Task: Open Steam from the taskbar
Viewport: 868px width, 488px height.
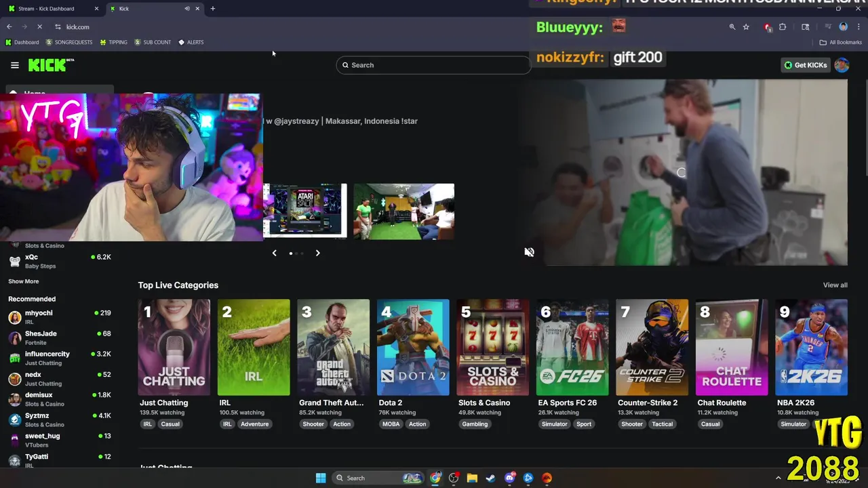Action: 490,478
